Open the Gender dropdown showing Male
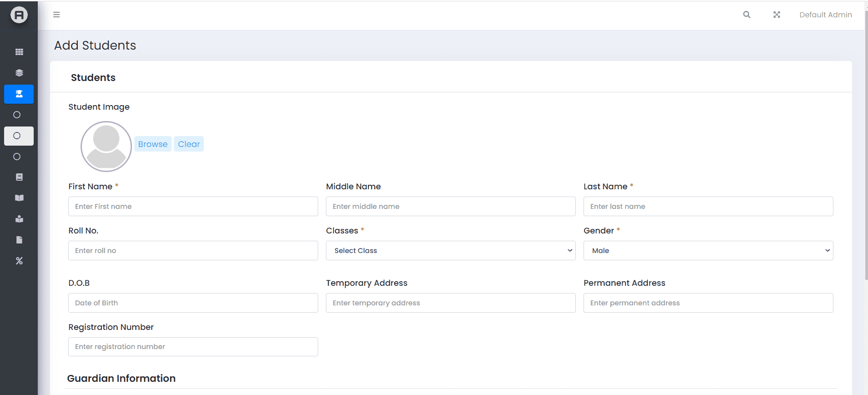868x395 pixels. click(708, 251)
